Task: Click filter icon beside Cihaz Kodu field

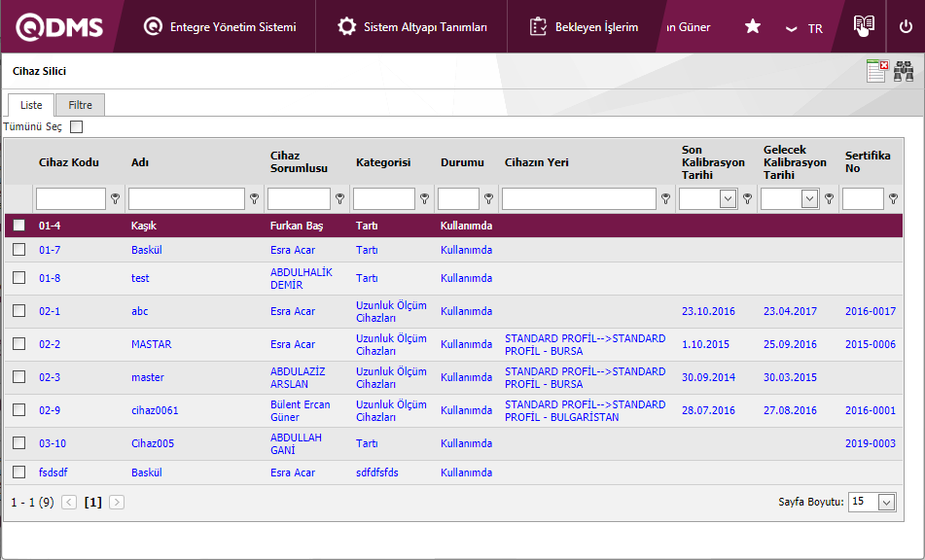Action: pyautogui.click(x=116, y=199)
